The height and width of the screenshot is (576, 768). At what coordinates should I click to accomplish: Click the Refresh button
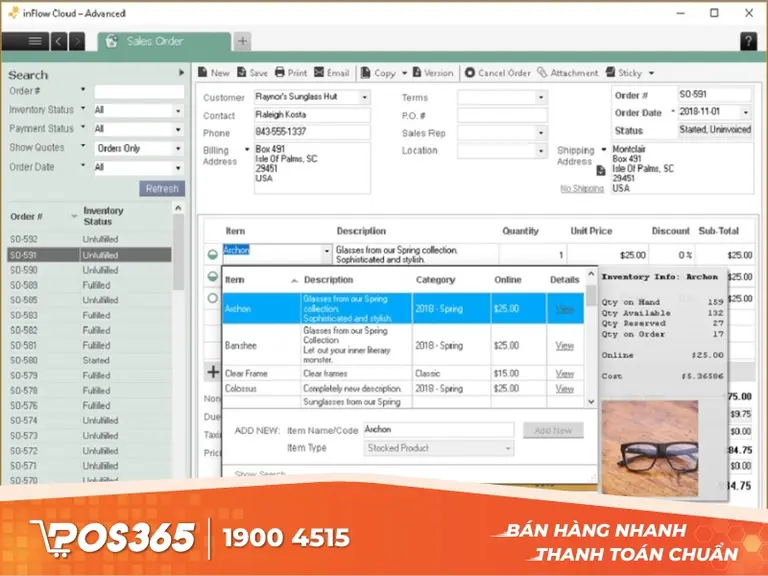pyautogui.click(x=162, y=189)
